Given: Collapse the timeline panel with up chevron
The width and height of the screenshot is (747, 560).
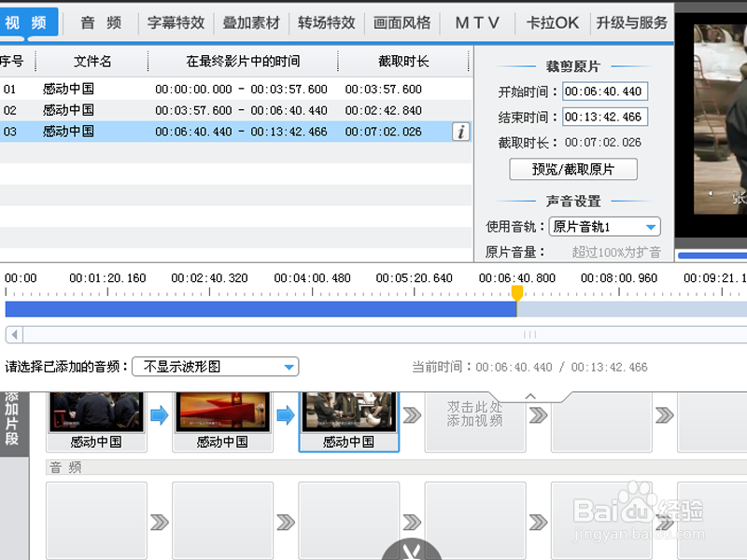Looking at the screenshot, I should pos(530,396).
